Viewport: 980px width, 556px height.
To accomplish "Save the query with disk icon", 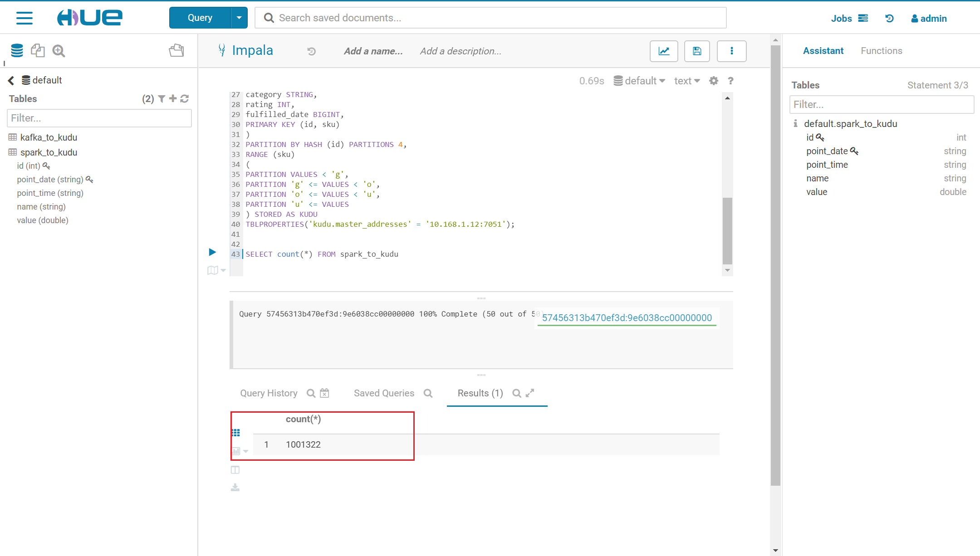I will point(697,51).
